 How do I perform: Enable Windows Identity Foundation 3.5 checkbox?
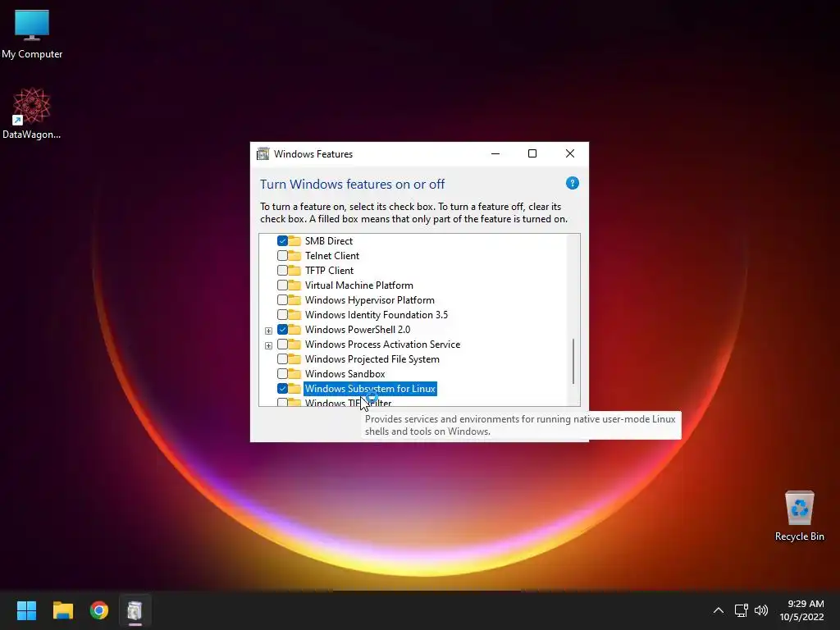282,314
